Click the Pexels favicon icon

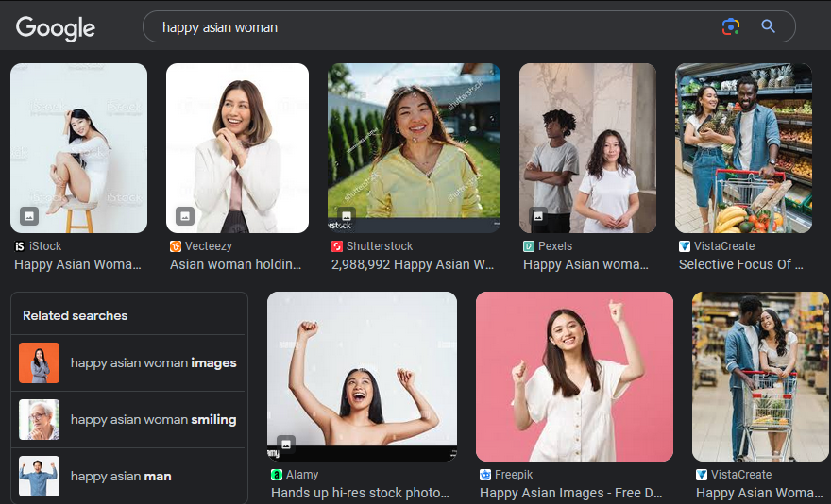click(x=529, y=246)
